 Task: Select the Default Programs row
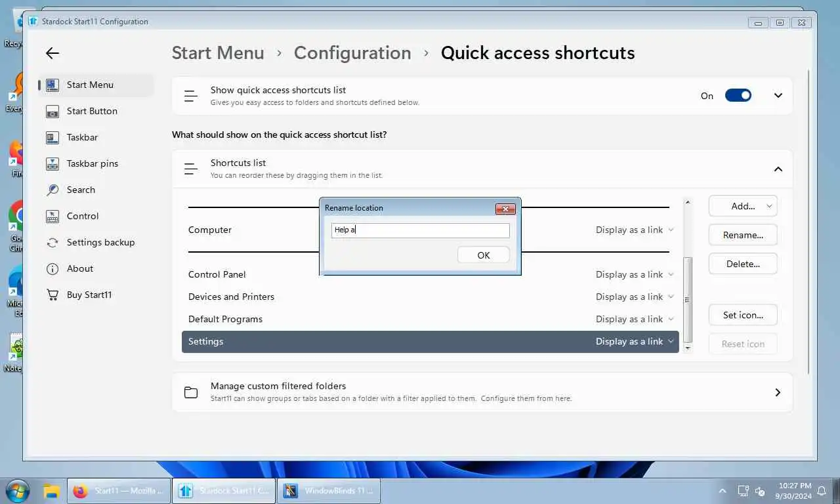pos(430,319)
